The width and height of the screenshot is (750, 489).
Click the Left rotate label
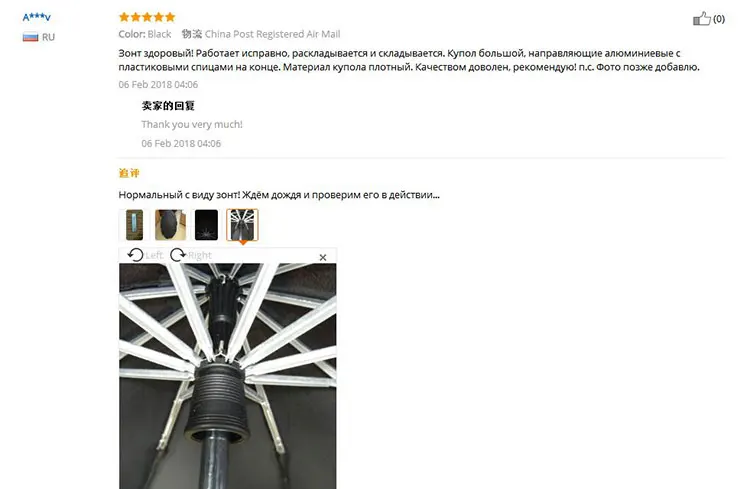coord(154,255)
